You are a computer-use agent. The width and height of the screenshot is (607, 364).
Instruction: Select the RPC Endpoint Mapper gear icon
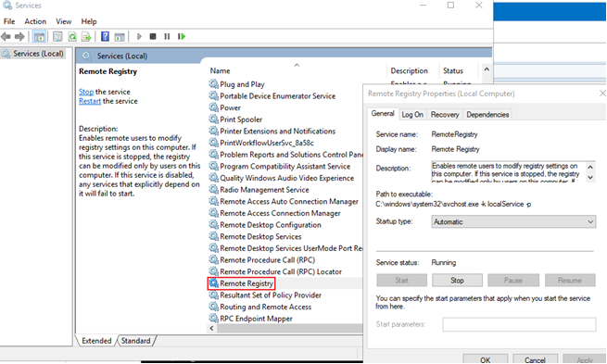214,319
